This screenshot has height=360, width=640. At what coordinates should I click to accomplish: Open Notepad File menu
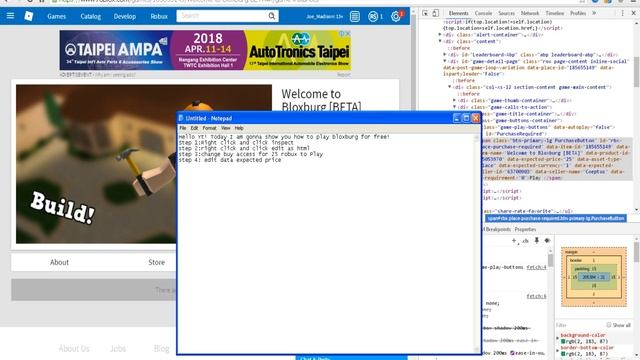point(183,128)
